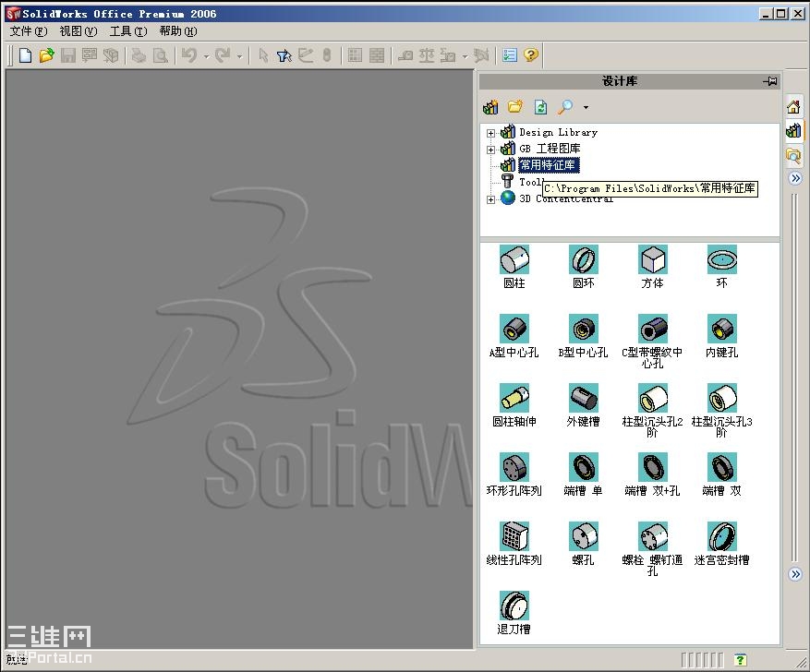Click the Undo arrow icon

[x=189, y=55]
